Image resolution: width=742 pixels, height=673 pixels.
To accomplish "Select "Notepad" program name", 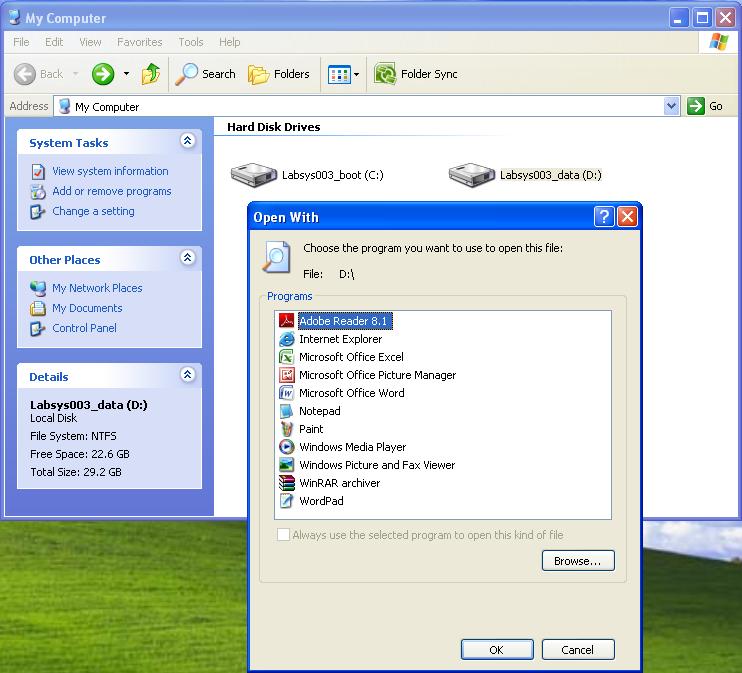I will pos(319,411).
